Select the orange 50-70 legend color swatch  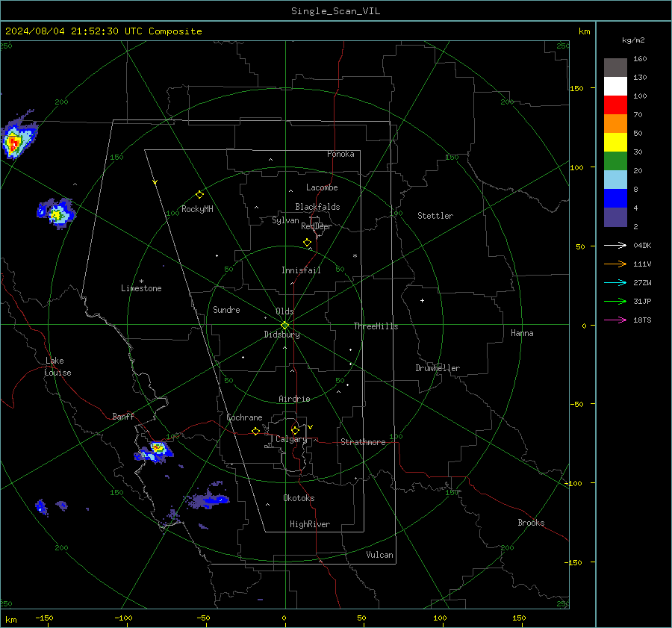click(615, 124)
